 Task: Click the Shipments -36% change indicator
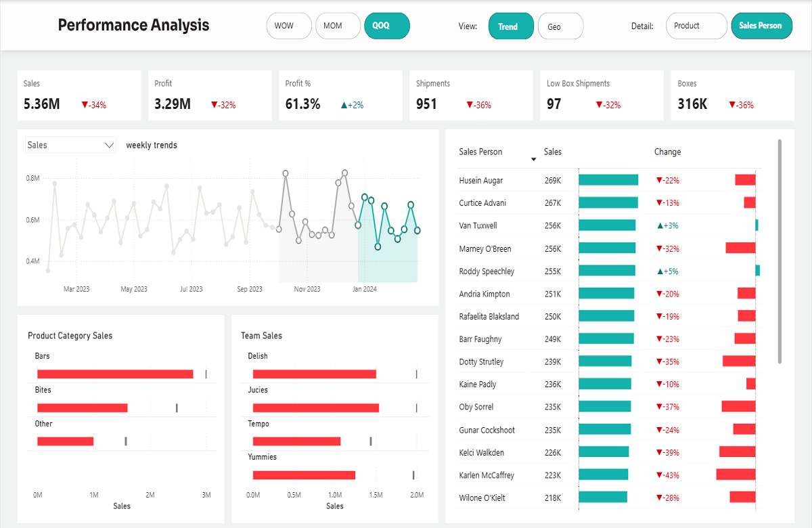478,105
